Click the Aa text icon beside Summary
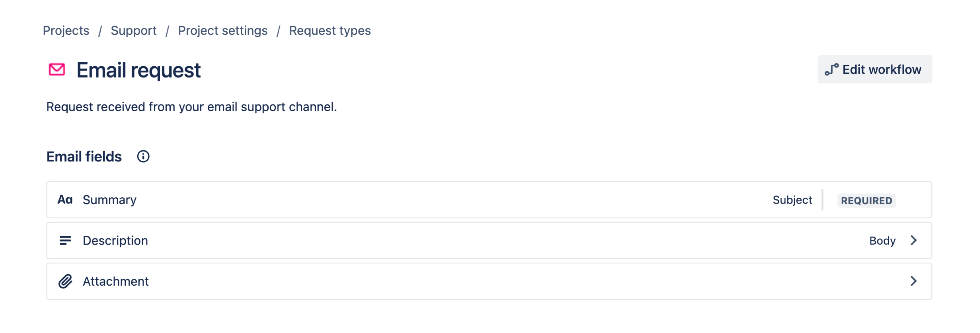 point(65,200)
